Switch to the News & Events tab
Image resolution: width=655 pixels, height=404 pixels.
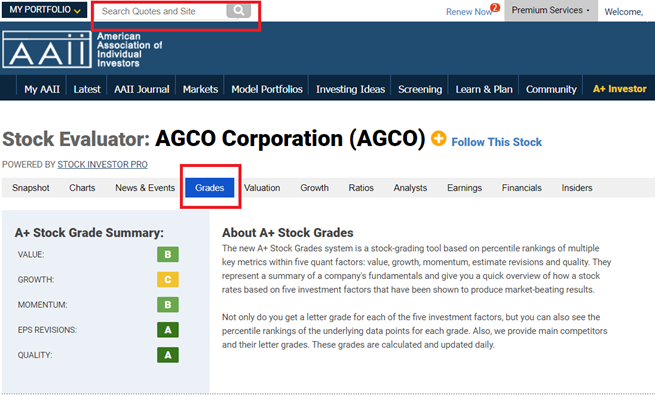(x=145, y=188)
